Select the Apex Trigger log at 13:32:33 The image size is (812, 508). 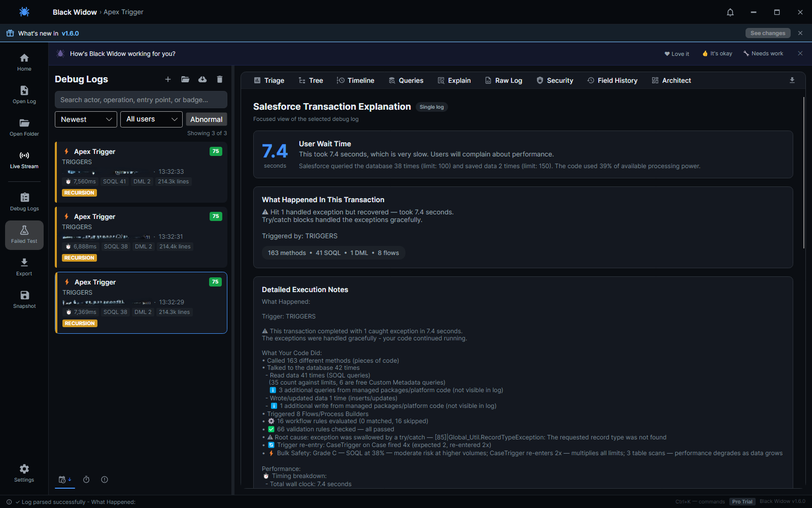coord(141,172)
